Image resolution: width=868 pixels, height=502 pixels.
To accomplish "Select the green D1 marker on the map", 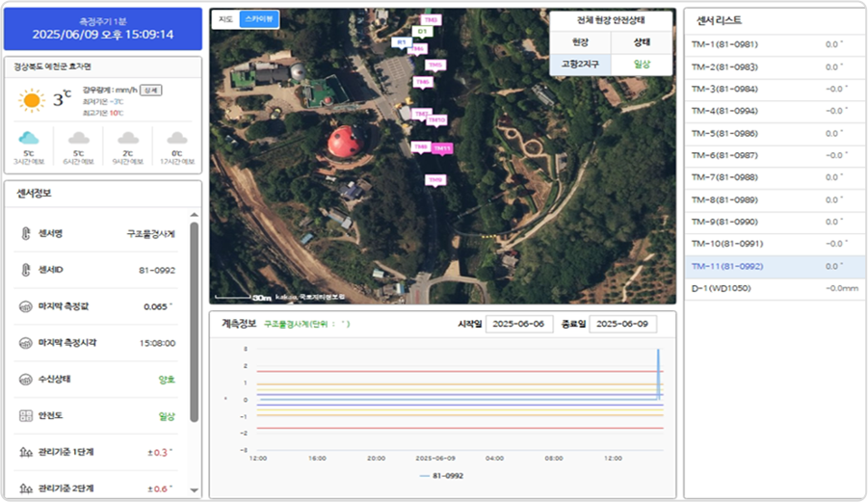I will coord(422,32).
